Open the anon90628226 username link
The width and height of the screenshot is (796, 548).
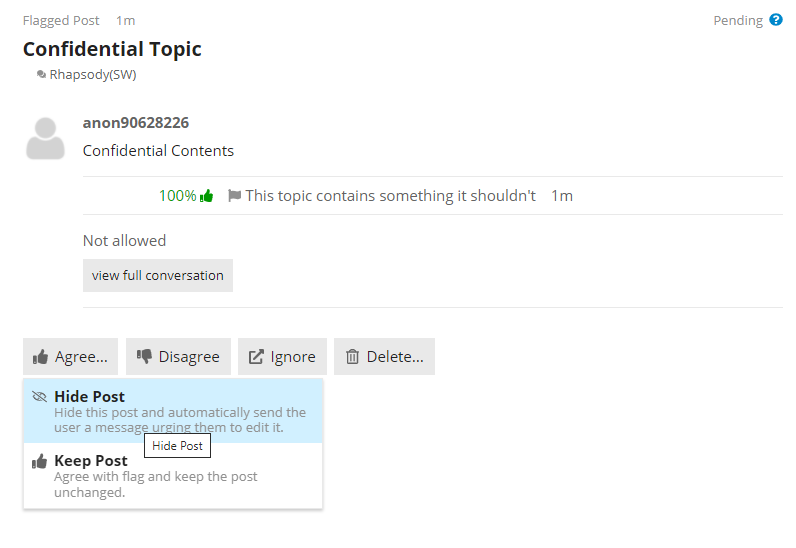coord(136,122)
